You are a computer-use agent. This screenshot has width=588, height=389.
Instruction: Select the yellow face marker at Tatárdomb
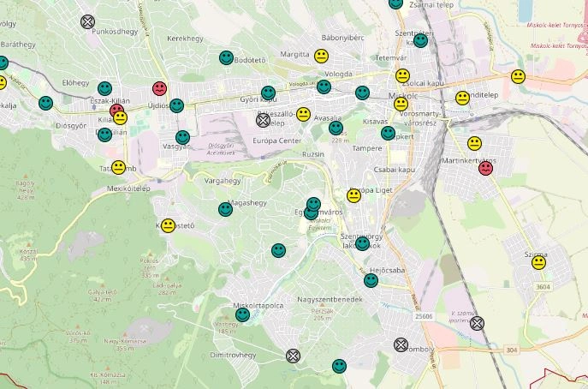[x=118, y=167]
